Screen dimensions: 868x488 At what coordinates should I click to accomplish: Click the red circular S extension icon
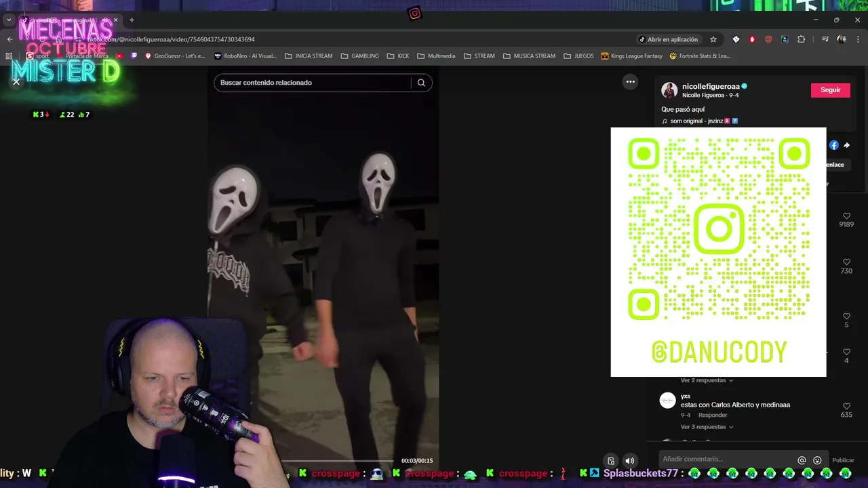(x=768, y=39)
